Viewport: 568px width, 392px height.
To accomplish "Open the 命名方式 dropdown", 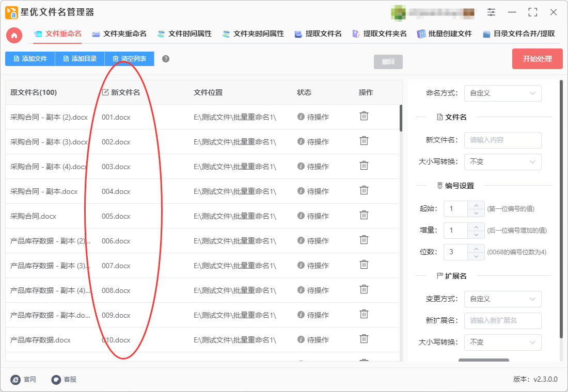I will [503, 93].
